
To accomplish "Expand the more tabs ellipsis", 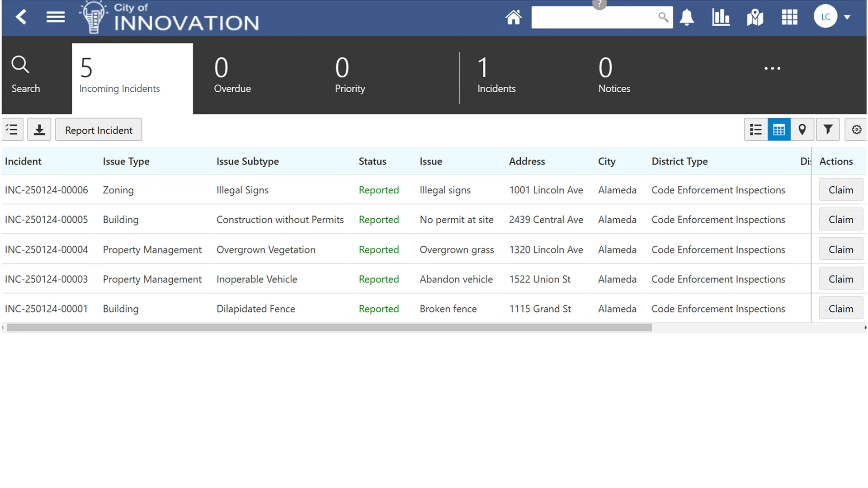I will point(772,68).
